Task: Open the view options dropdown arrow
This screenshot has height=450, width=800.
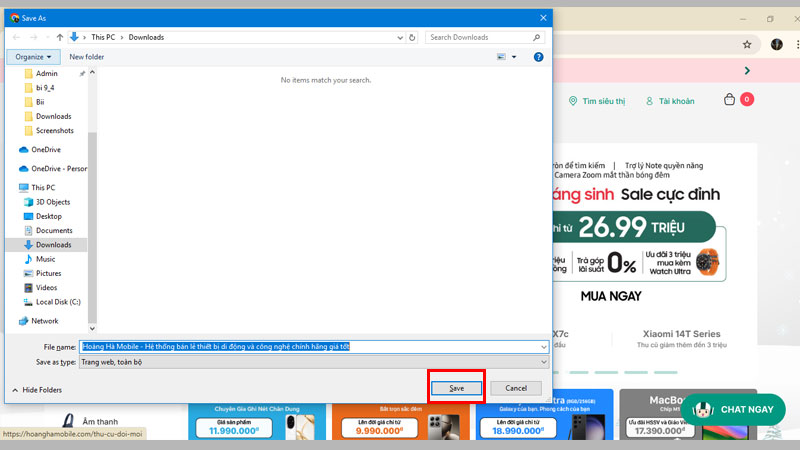Action: pos(515,57)
